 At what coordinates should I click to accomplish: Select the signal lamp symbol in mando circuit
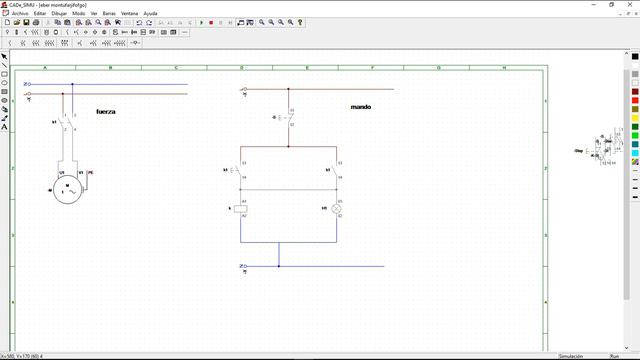pos(336,209)
